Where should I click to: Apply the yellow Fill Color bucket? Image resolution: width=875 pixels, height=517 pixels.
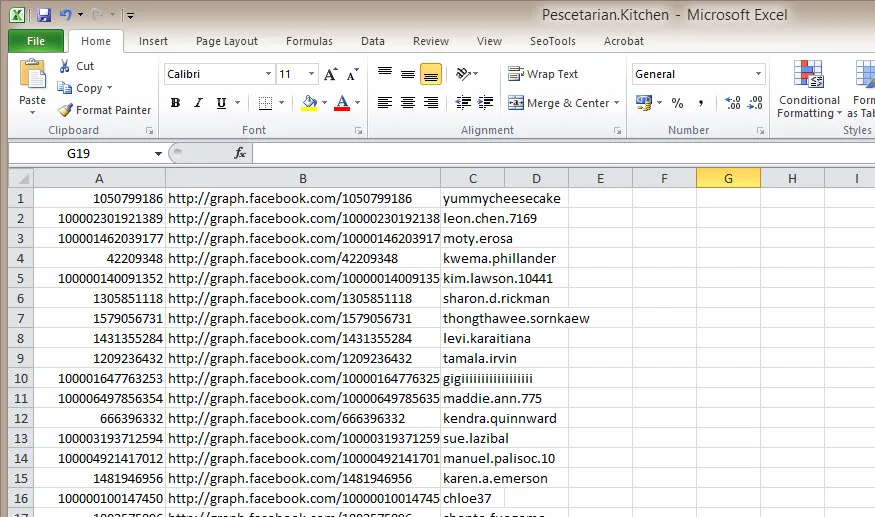pyautogui.click(x=309, y=103)
